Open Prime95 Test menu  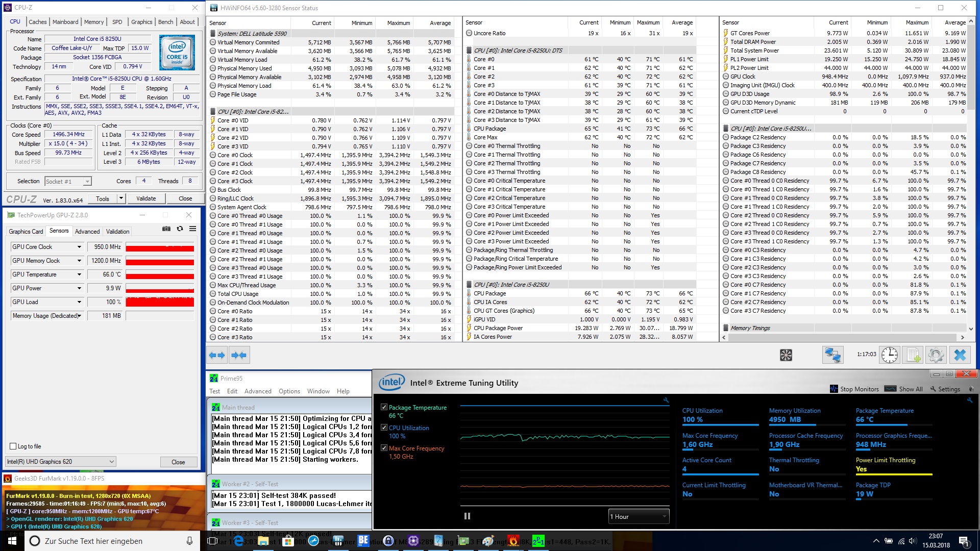pos(214,391)
